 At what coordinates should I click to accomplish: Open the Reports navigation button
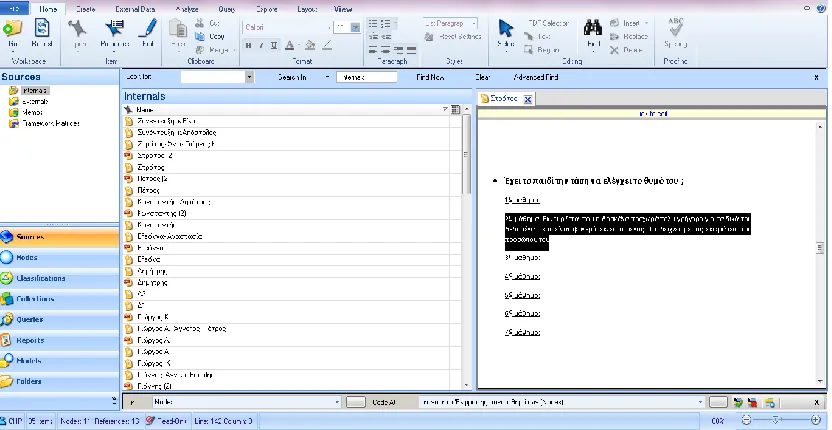(x=59, y=340)
